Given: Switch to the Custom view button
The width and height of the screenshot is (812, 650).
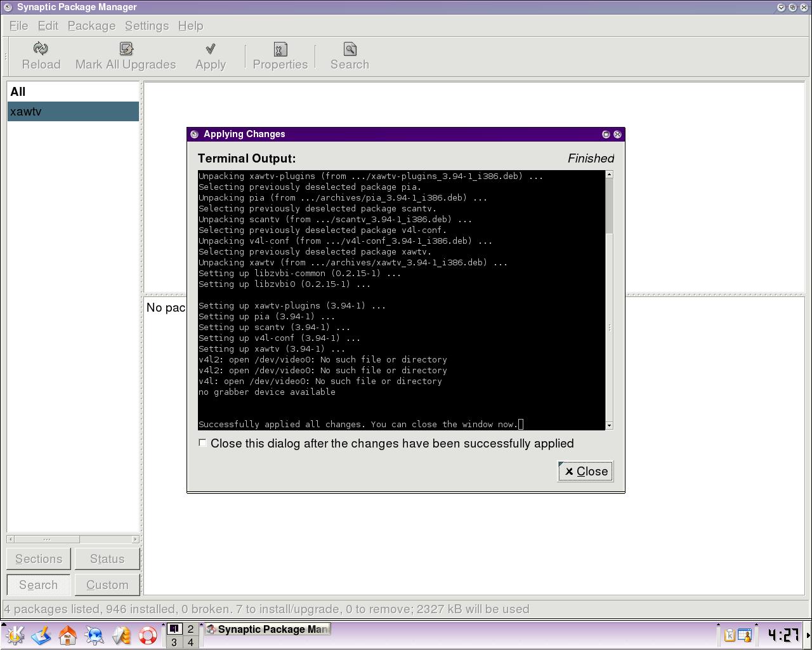Looking at the screenshot, I should [x=107, y=585].
